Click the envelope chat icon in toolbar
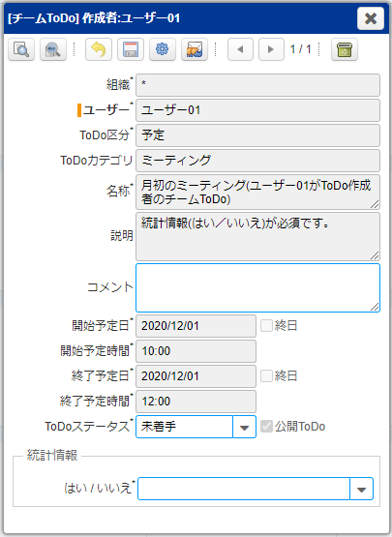The width and height of the screenshot is (392, 537). pos(195,49)
